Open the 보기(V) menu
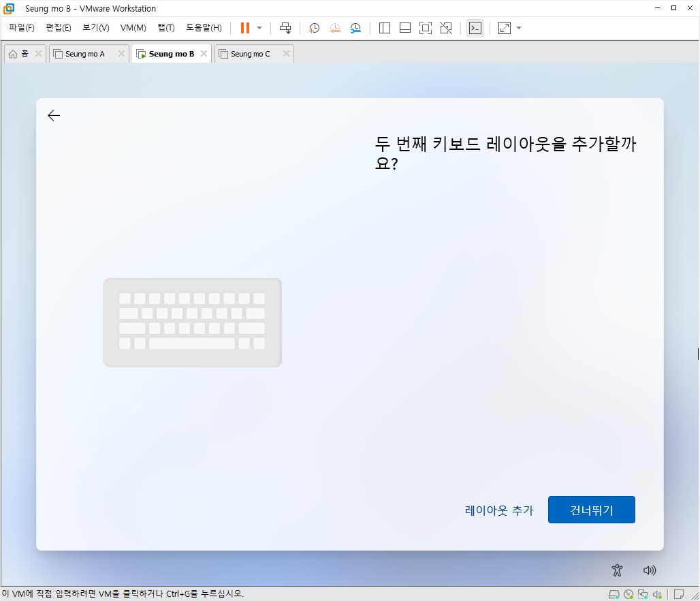The width and height of the screenshot is (700, 601). click(x=95, y=28)
